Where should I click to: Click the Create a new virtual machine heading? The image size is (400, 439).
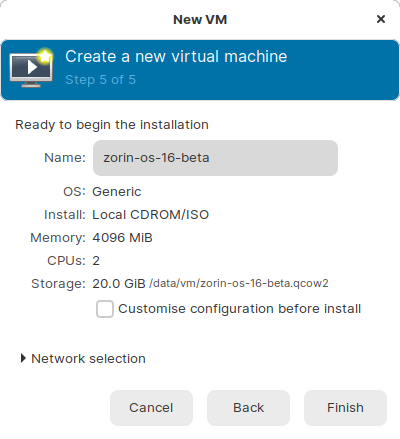click(x=176, y=56)
